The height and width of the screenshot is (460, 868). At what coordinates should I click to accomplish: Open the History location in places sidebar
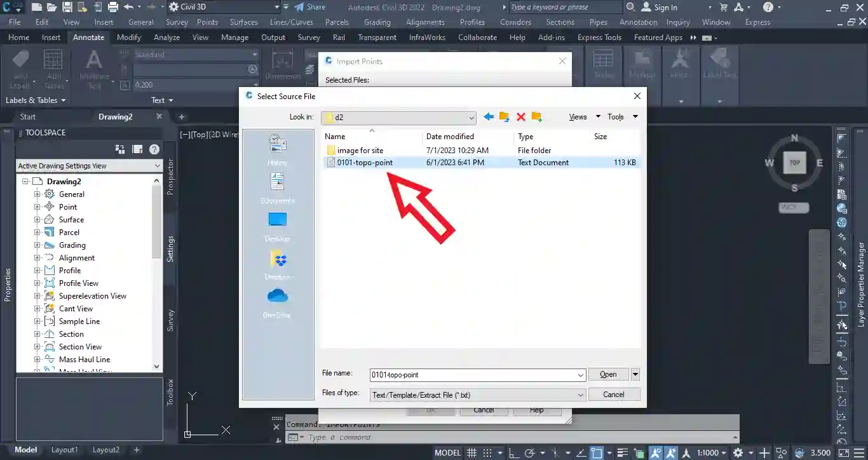(278, 149)
